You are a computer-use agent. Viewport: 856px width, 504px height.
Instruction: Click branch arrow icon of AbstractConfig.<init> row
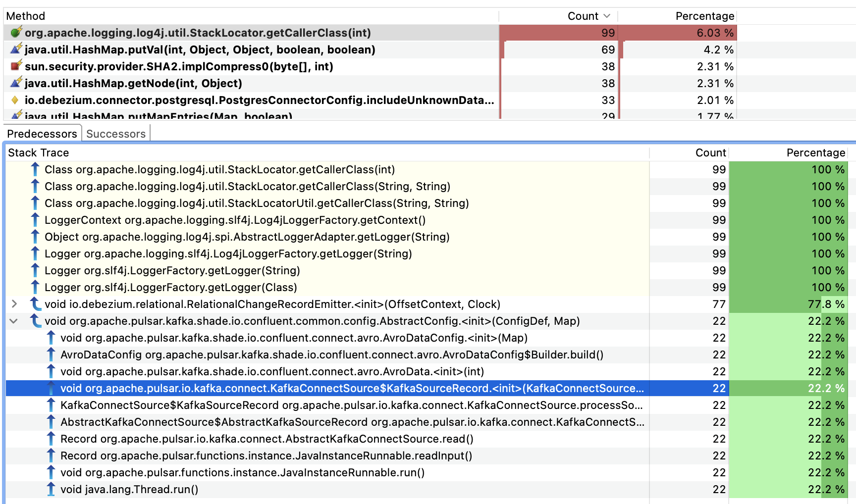point(35,321)
